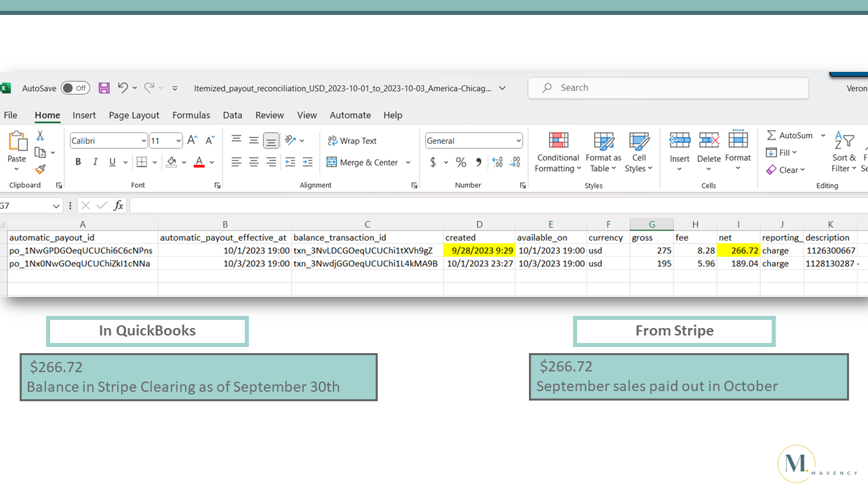This screenshot has width=868, height=488.
Task: Toggle Italic formatting
Action: (95, 162)
